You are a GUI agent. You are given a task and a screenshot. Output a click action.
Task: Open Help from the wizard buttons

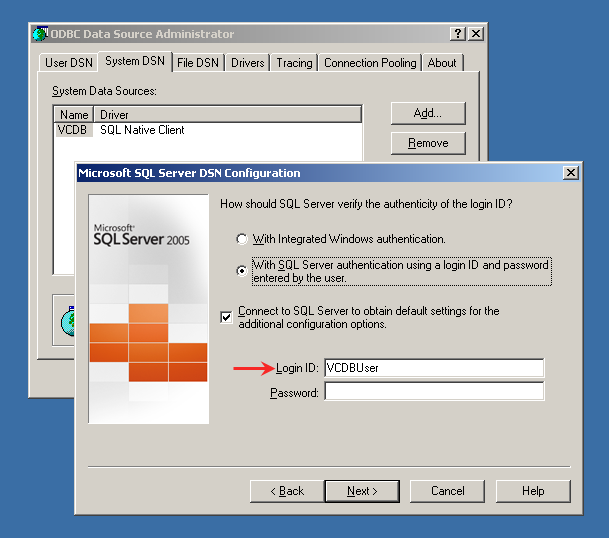533,491
